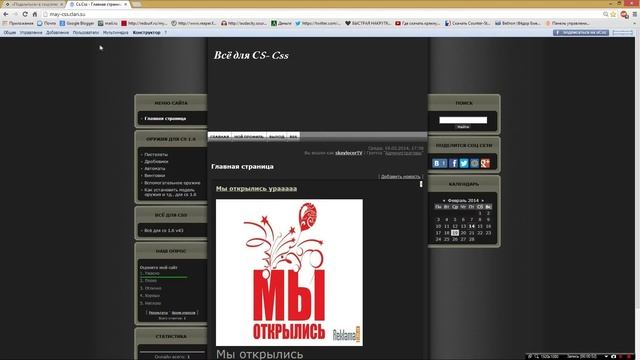The width and height of the screenshot is (640, 360).
Task: Open the browser home page icon
Action: click(x=35, y=14)
